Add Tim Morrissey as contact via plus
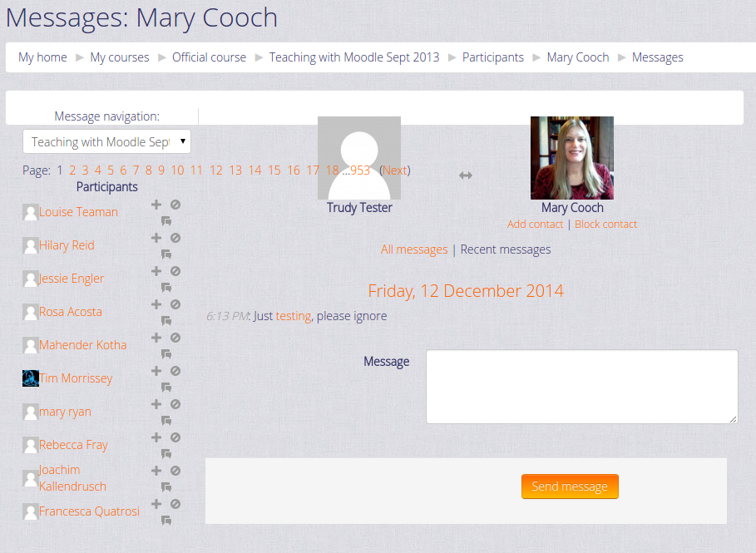The height and width of the screenshot is (553, 756). 156,371
